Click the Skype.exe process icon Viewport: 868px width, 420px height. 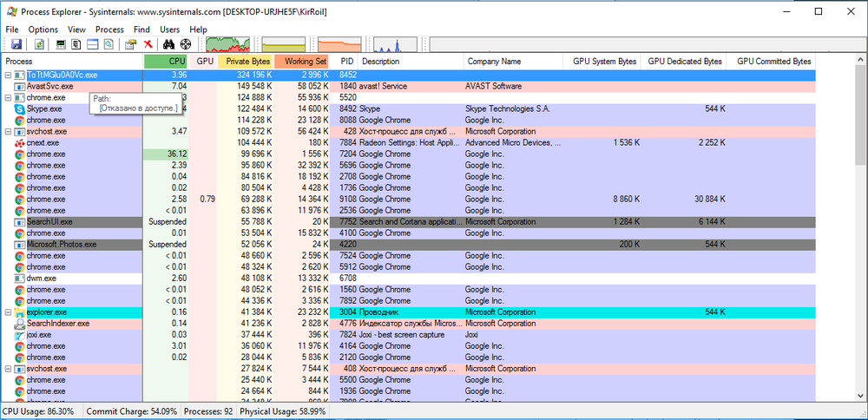(x=19, y=109)
